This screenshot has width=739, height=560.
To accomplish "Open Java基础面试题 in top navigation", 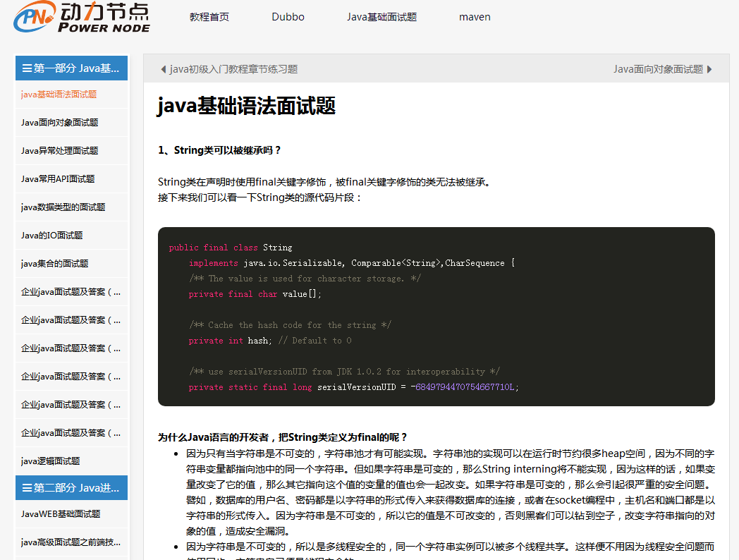I will click(x=381, y=17).
